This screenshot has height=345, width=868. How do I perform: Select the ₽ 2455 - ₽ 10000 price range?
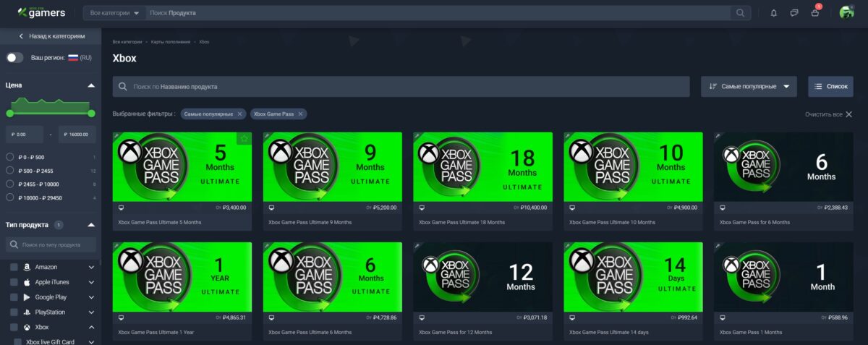(10, 184)
